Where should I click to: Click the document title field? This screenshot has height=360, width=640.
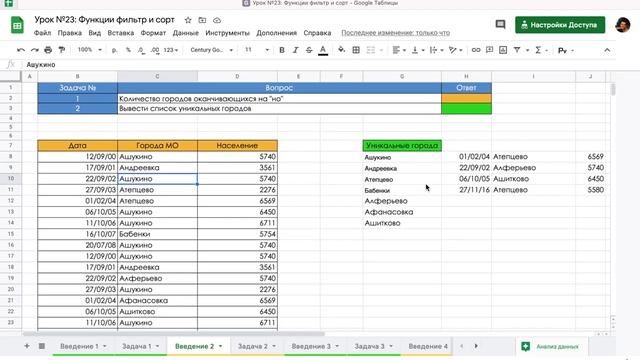pos(104,20)
